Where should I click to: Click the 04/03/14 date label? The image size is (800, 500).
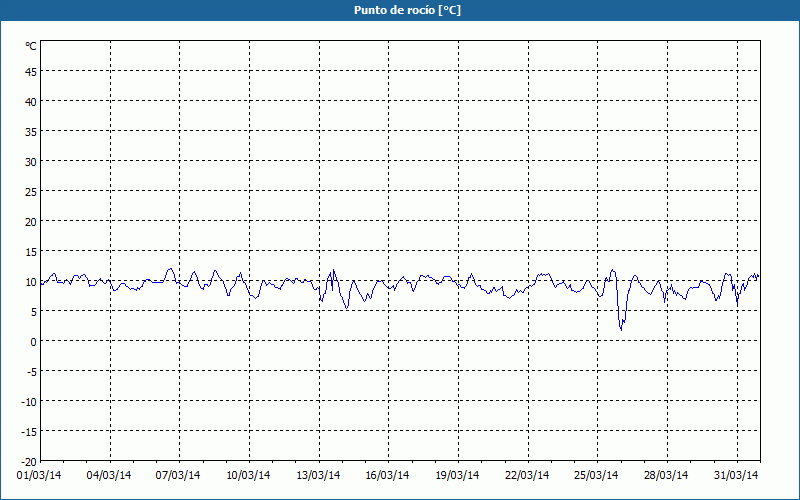point(109,475)
